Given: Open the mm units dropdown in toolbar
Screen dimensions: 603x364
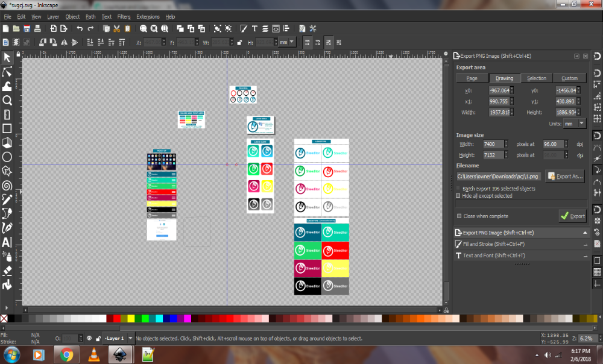Looking at the screenshot, I should tap(287, 42).
